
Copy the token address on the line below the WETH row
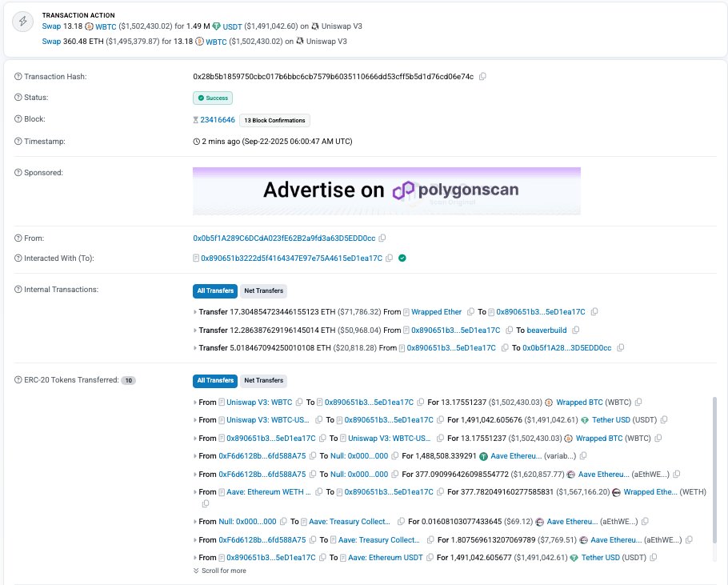(206, 503)
